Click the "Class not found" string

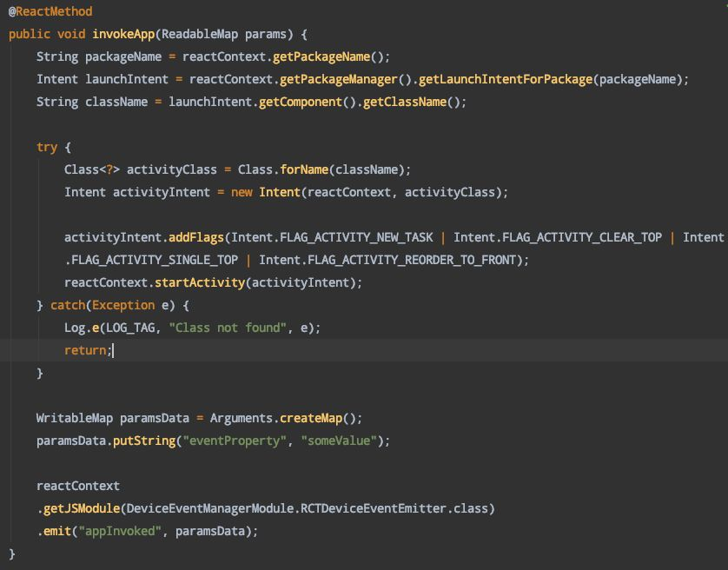click(228, 328)
